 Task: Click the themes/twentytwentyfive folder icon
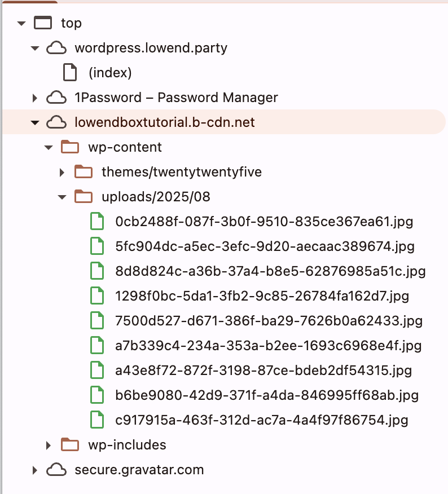pyautogui.click(x=83, y=172)
